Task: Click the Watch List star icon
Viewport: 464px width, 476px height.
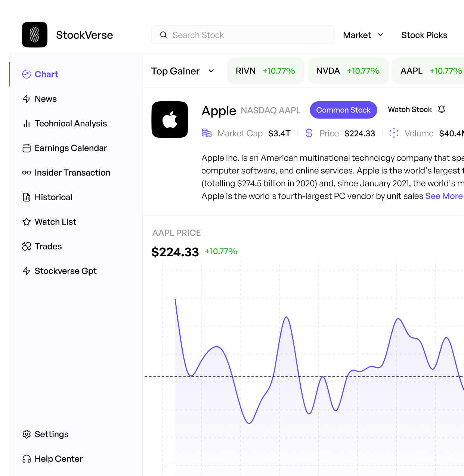Action: click(27, 222)
